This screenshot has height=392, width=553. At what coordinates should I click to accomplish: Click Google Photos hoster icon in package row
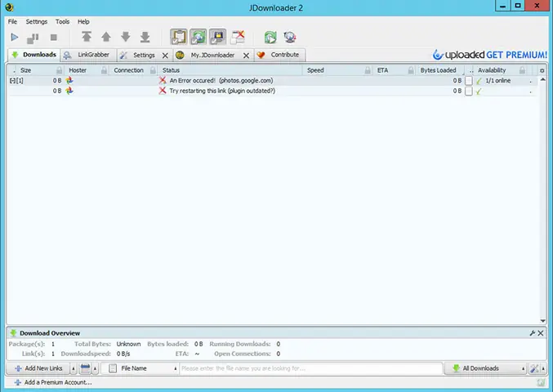69,80
